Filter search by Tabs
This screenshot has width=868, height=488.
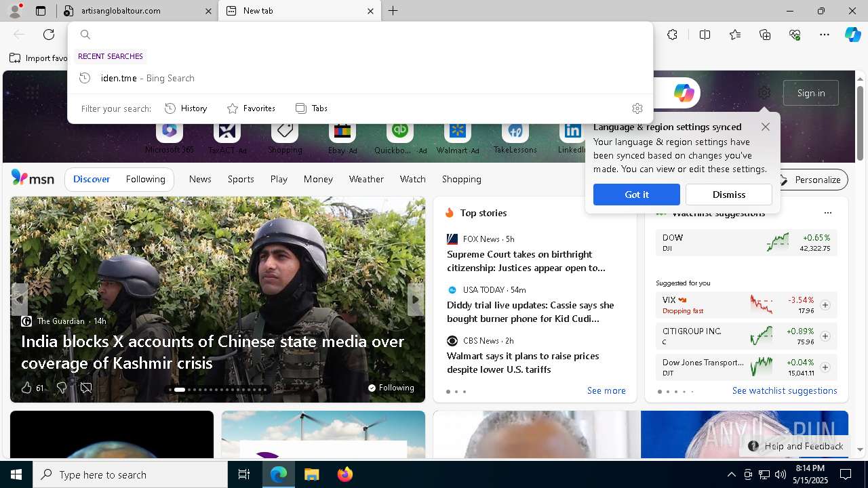[x=311, y=108]
